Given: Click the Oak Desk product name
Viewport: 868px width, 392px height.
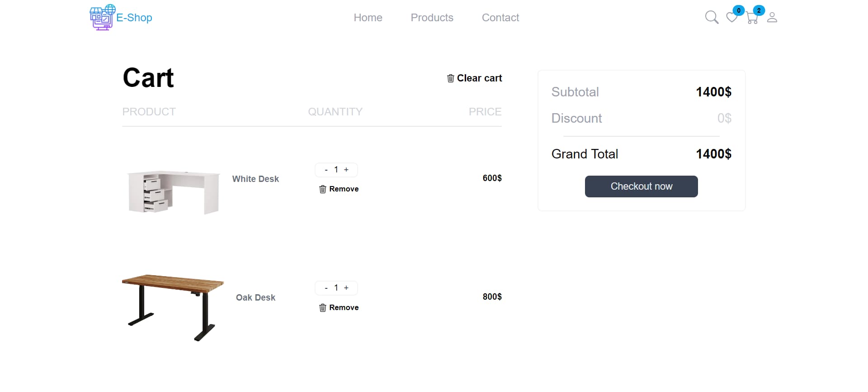Looking at the screenshot, I should coord(255,297).
